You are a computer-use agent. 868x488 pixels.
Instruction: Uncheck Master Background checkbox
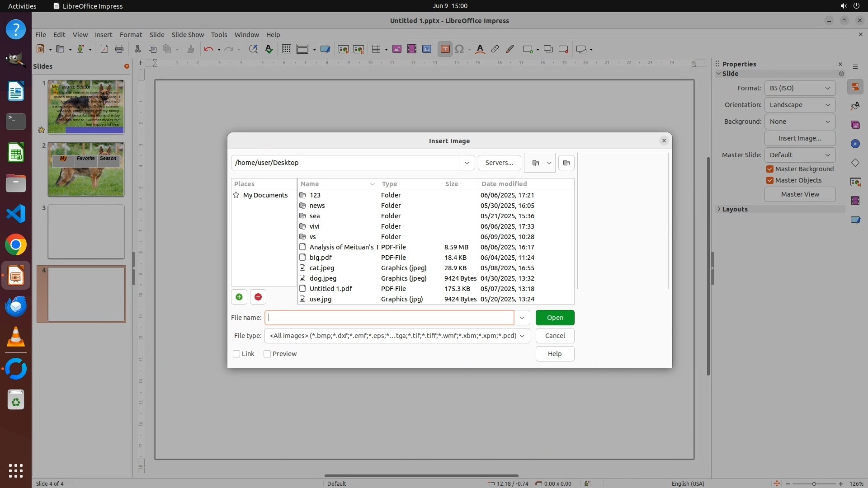[770, 169]
